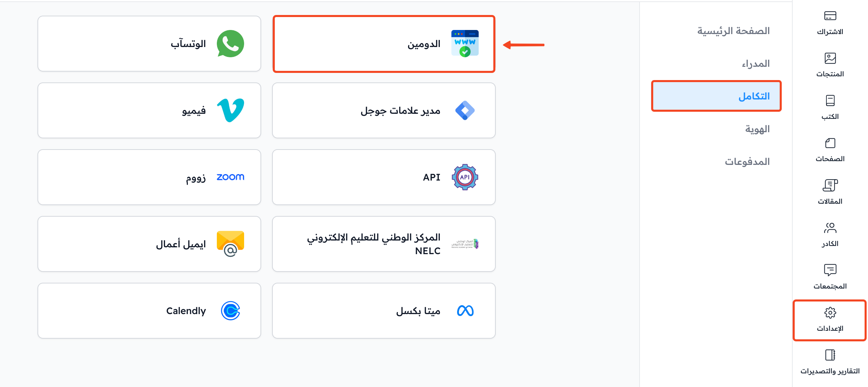Open the الدومين domain integration card
This screenshot has height=387, width=868.
(384, 44)
